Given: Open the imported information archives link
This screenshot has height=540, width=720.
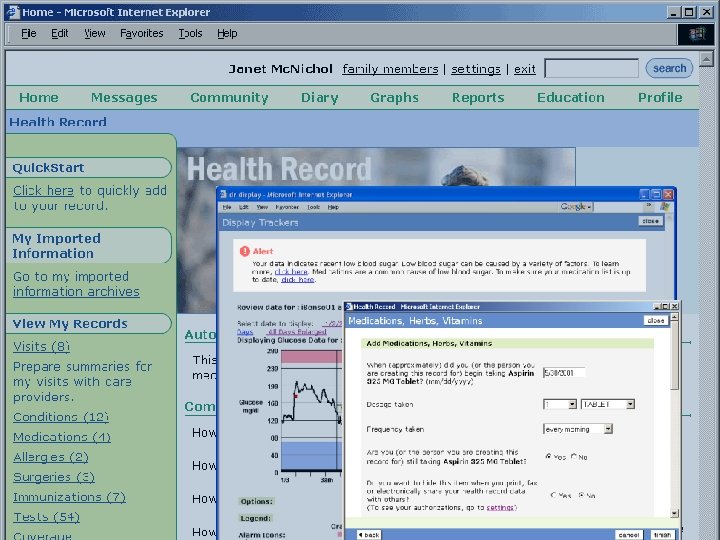Looking at the screenshot, I should [76, 292].
